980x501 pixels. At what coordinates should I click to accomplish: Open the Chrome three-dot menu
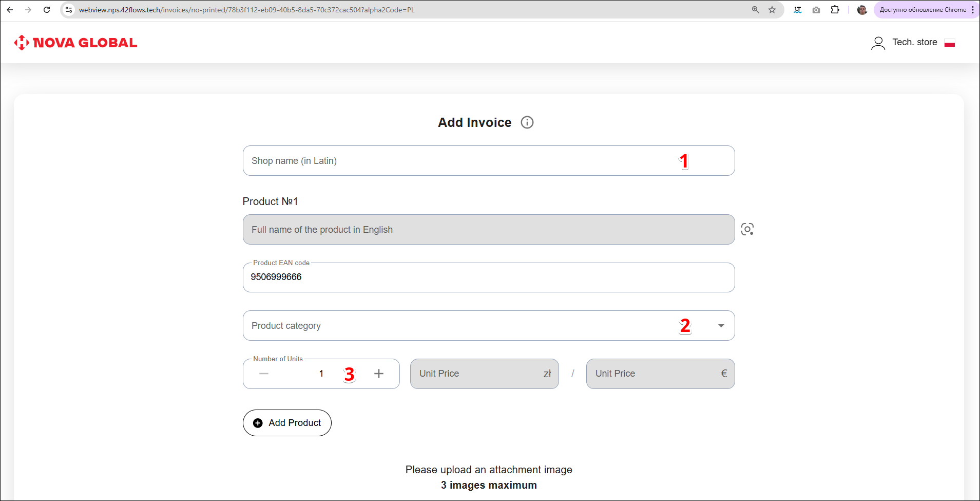(x=972, y=10)
